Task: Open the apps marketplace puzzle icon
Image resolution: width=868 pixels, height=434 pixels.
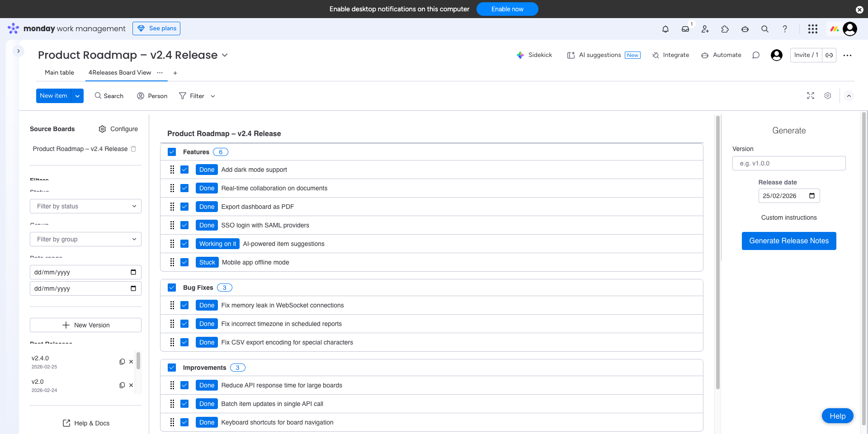Action: pos(725,29)
